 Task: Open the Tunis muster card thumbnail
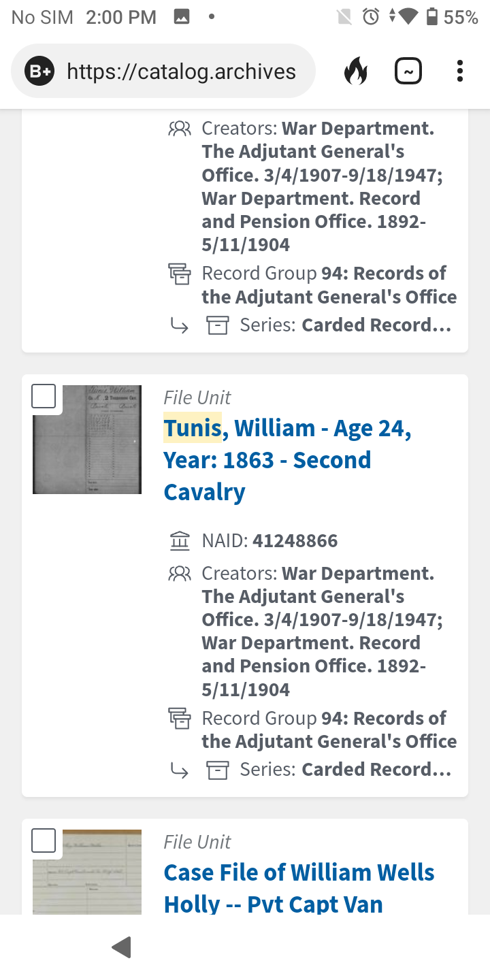point(87,439)
